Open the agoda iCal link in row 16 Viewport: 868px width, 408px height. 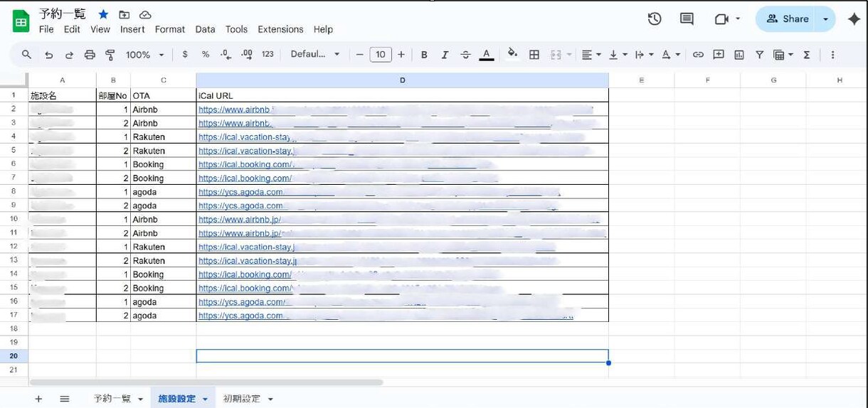tap(241, 302)
